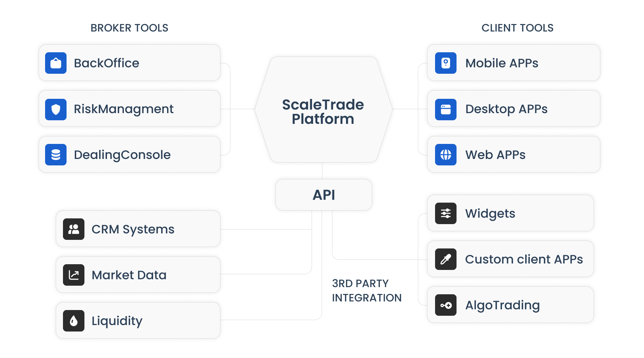Click the BROKER TOOLS heading
The image size is (644, 358).
point(129,28)
